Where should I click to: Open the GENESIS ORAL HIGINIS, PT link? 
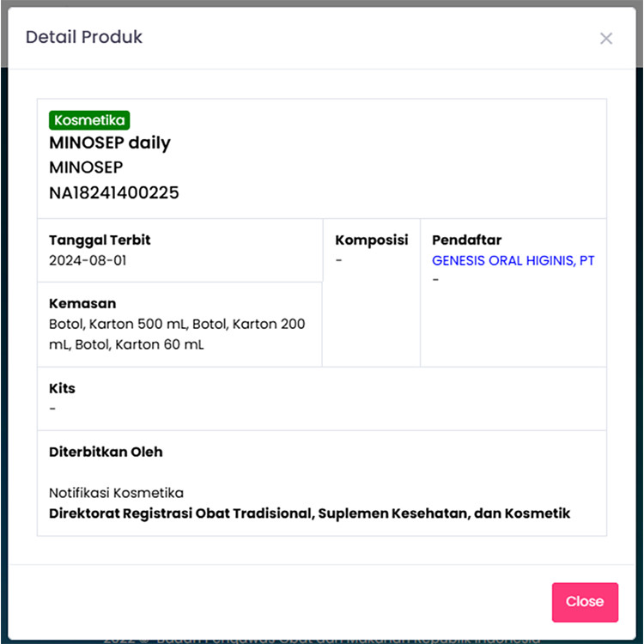tap(513, 260)
